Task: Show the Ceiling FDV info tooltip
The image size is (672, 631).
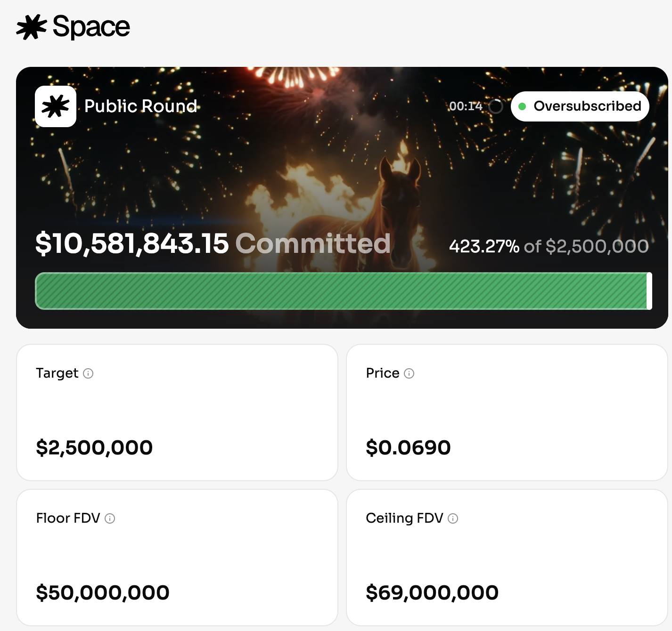Action: point(453,518)
